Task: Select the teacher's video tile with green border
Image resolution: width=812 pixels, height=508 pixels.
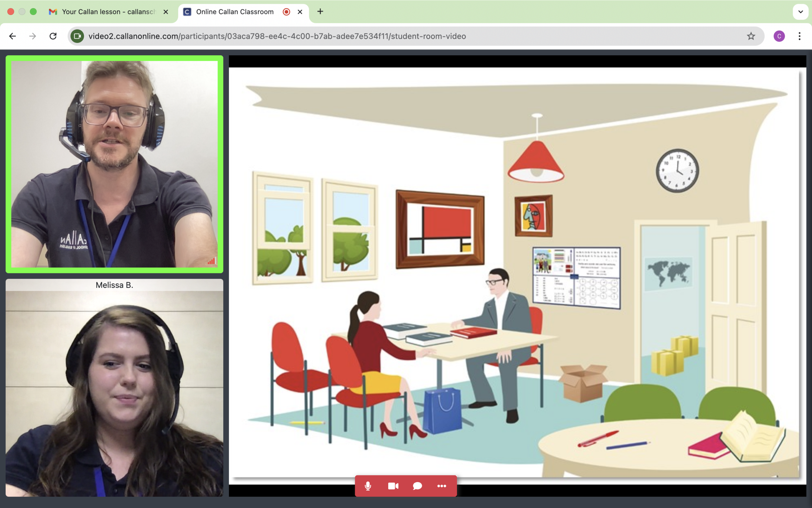Action: click(115, 164)
